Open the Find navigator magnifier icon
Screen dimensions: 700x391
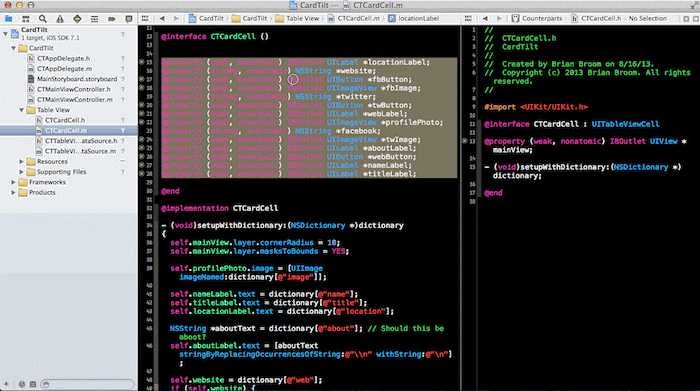(42, 19)
